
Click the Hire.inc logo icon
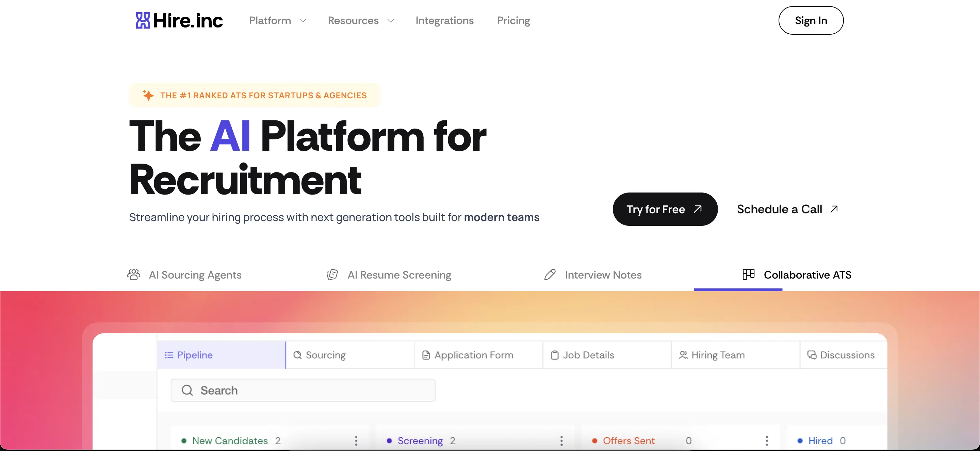coord(142,20)
